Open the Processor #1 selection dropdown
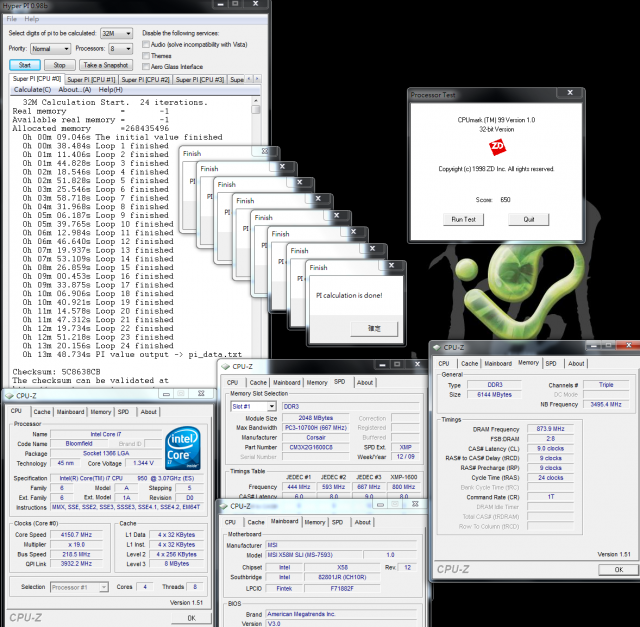 pos(79,587)
